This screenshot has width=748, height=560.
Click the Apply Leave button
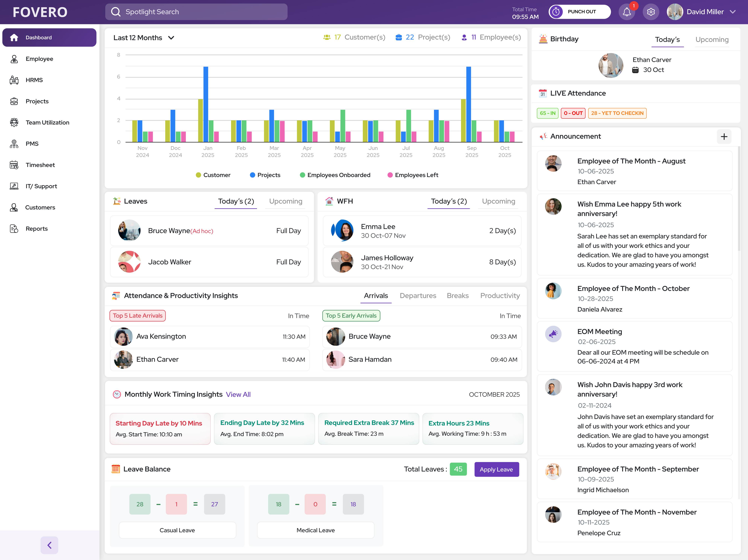point(496,469)
